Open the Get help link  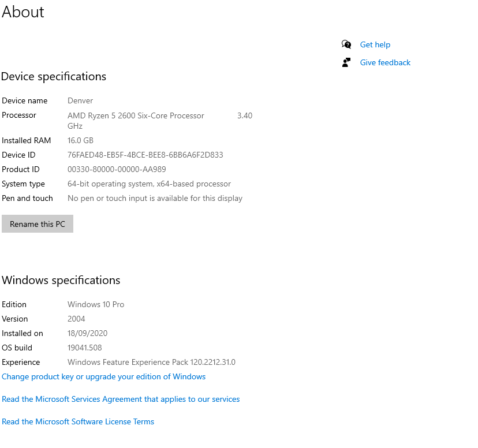[375, 45]
